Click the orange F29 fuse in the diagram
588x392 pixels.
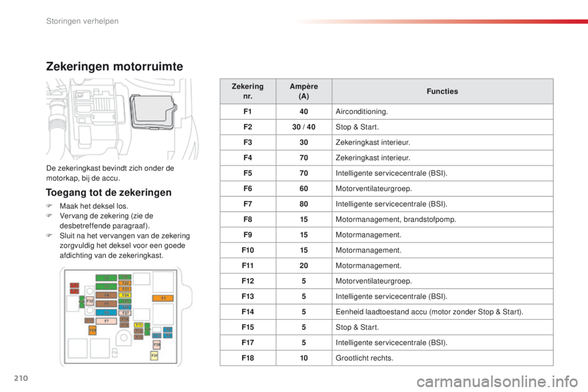92,330
